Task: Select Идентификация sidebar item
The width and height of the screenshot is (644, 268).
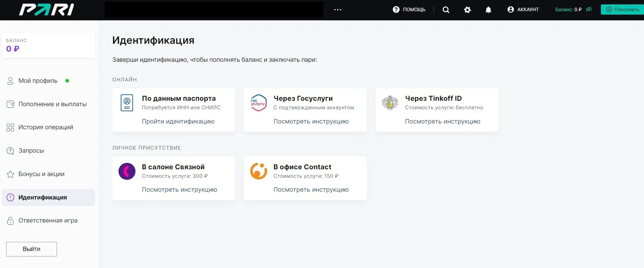Action: click(49, 197)
